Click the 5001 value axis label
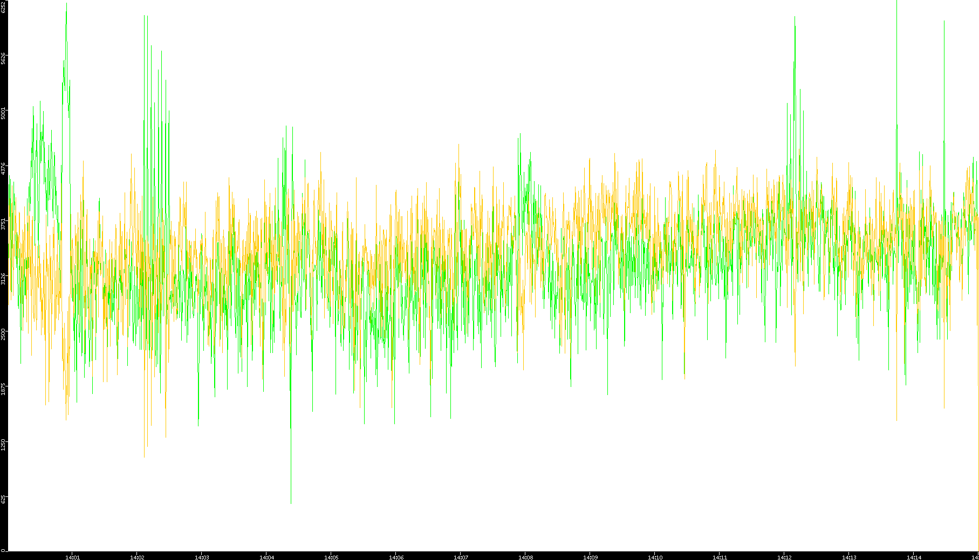The height and width of the screenshot is (560, 979). pyautogui.click(x=3, y=113)
